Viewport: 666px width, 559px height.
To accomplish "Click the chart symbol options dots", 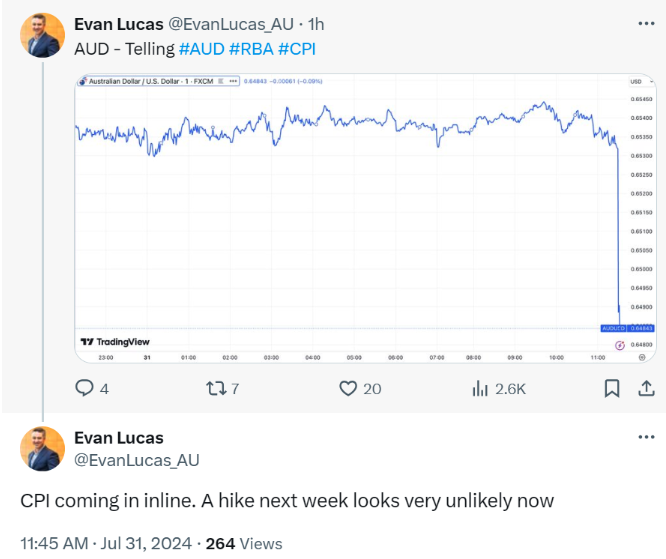I will coord(233,81).
